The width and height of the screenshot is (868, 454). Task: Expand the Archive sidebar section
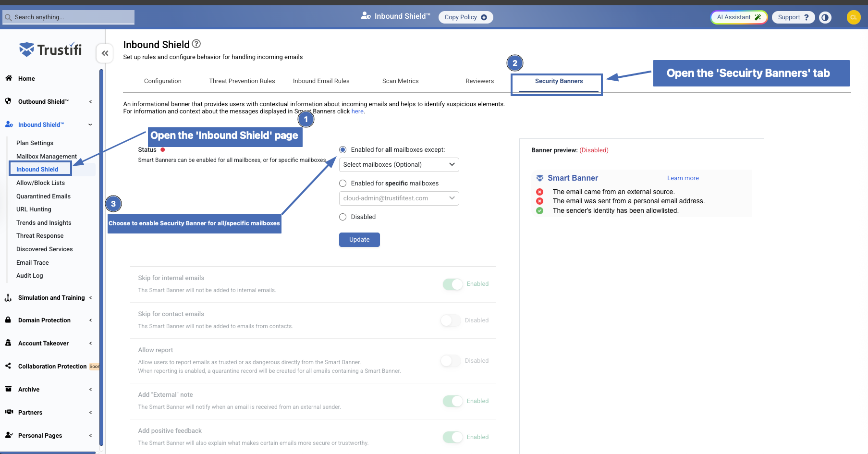pos(90,389)
